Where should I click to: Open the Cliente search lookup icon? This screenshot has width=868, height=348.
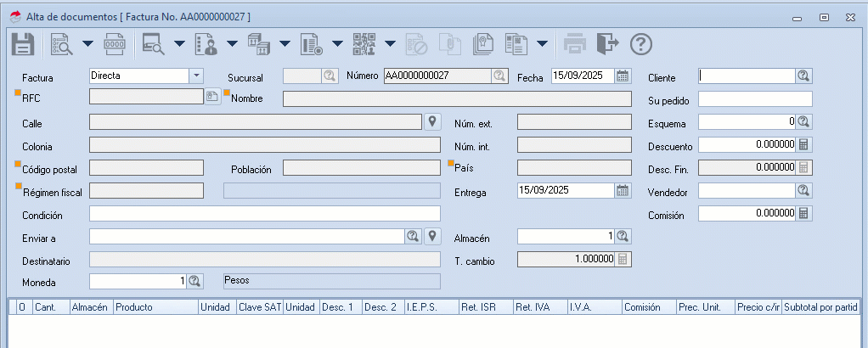803,76
